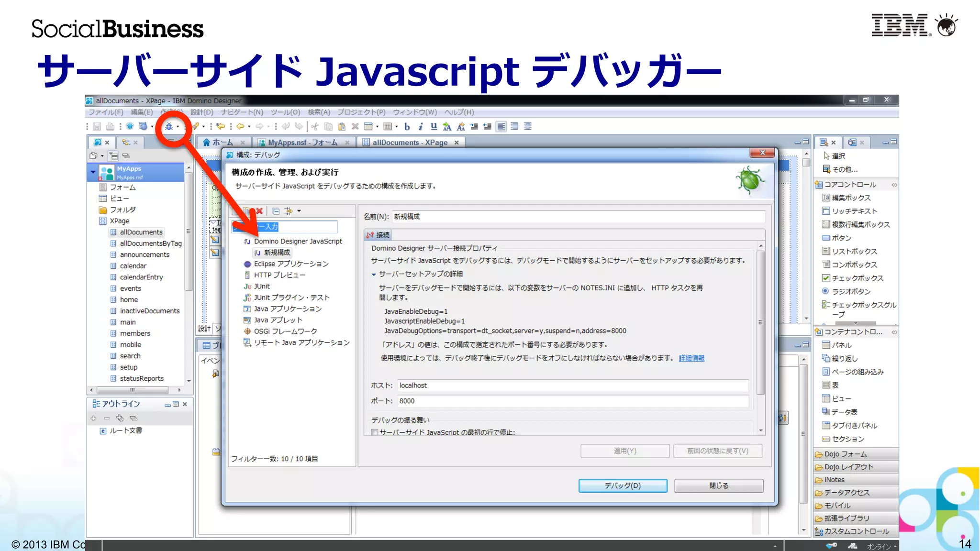Click the Increase font size icon

tap(447, 127)
